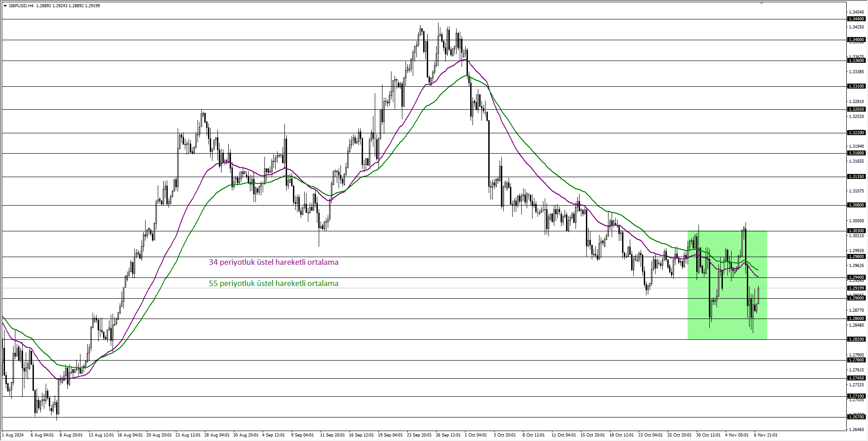Click the 1.29800 price level label

point(856,257)
